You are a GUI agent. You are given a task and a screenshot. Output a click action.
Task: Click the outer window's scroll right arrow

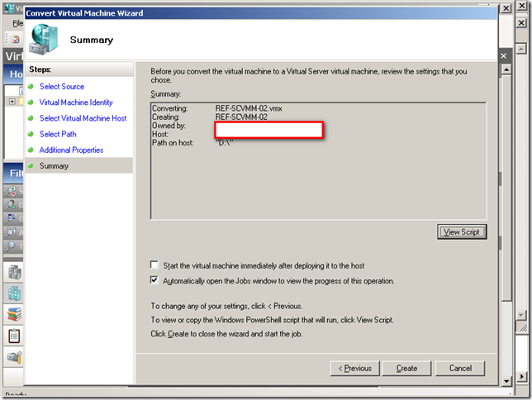point(521,376)
